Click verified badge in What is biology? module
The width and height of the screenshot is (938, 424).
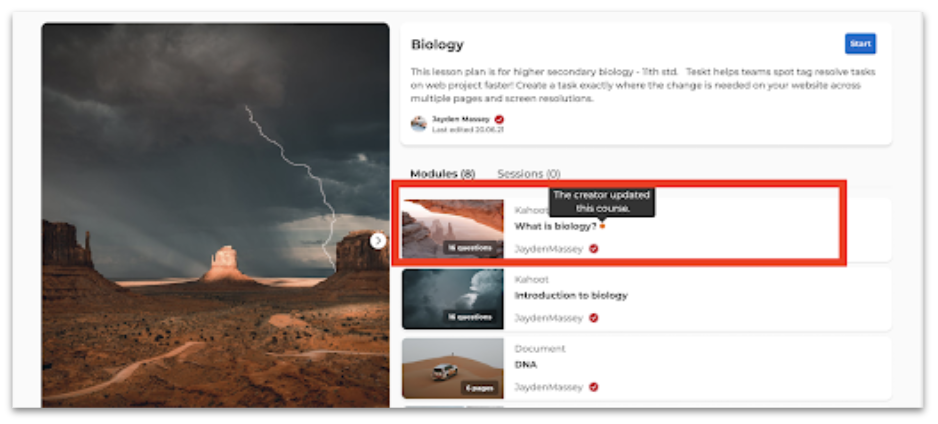pyautogui.click(x=593, y=249)
